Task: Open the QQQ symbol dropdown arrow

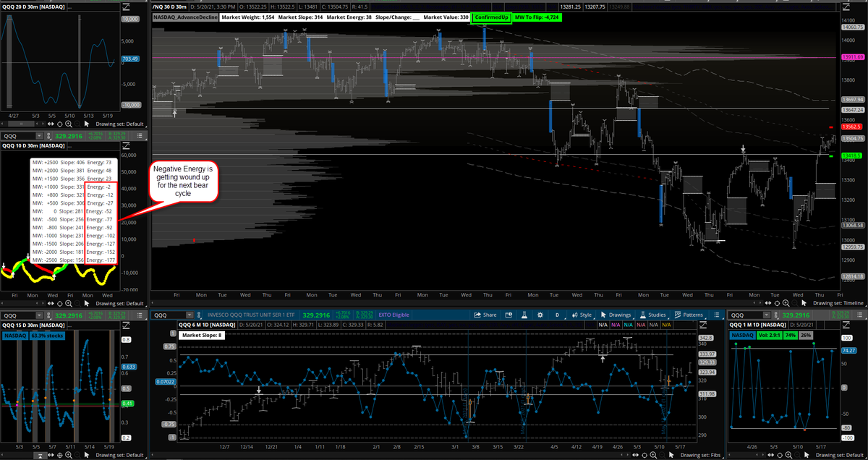Action: click(x=190, y=314)
